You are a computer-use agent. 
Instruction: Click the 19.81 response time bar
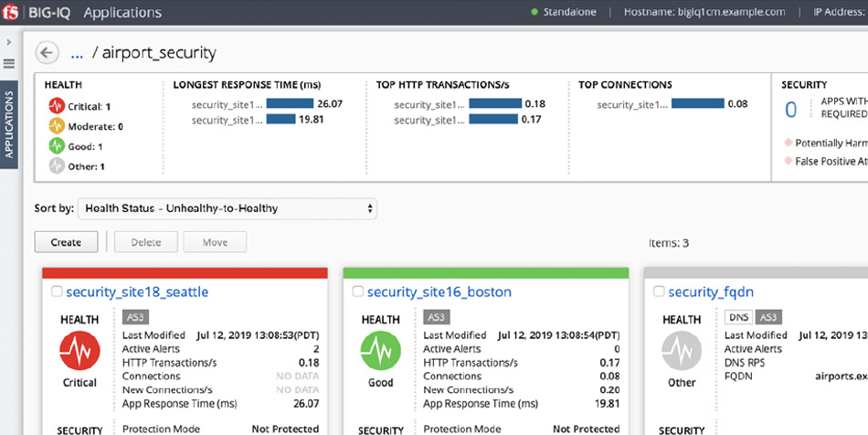(x=281, y=119)
